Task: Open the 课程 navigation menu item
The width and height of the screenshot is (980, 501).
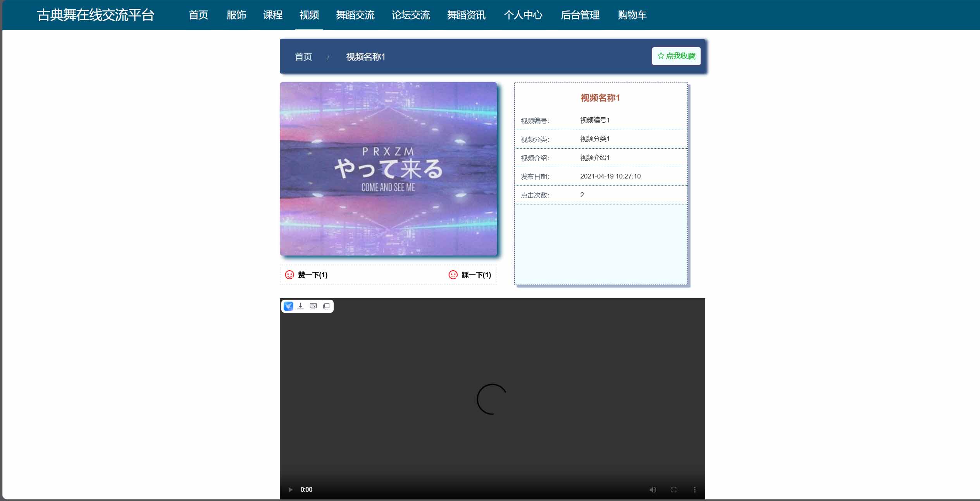Action: [273, 15]
